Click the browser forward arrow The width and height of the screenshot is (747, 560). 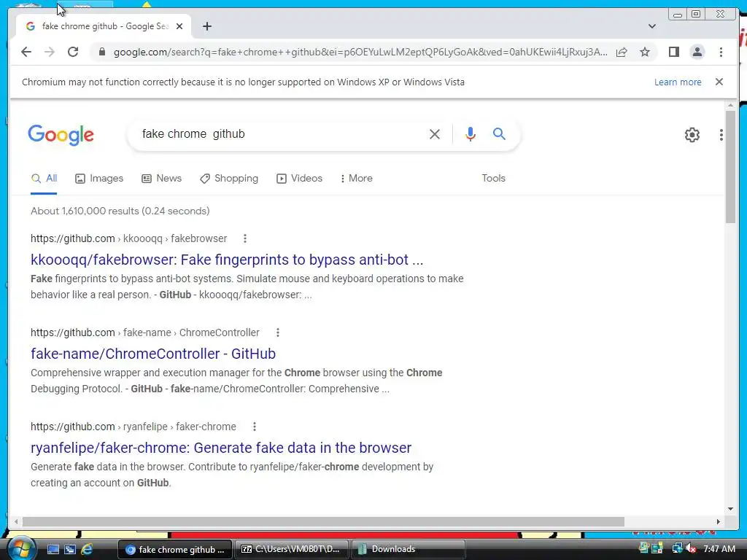(50, 52)
